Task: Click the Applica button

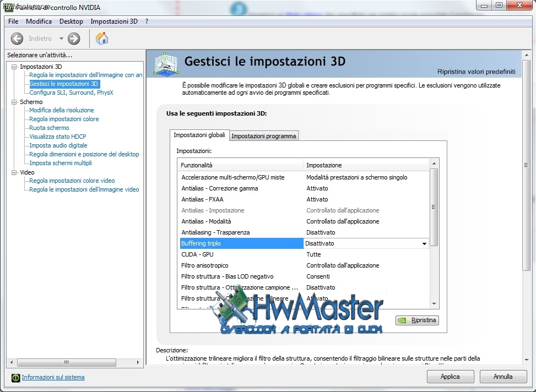Action: point(450,377)
